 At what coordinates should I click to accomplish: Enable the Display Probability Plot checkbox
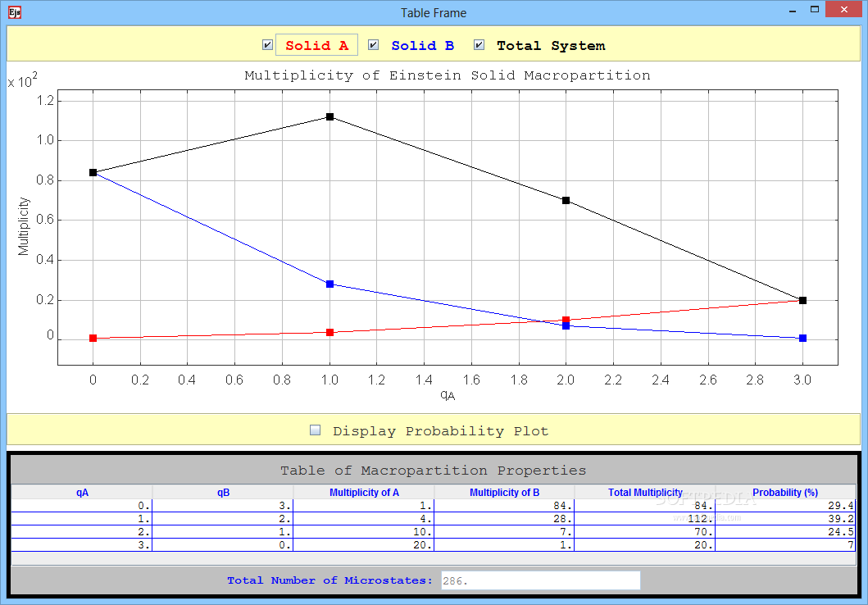pyautogui.click(x=315, y=430)
